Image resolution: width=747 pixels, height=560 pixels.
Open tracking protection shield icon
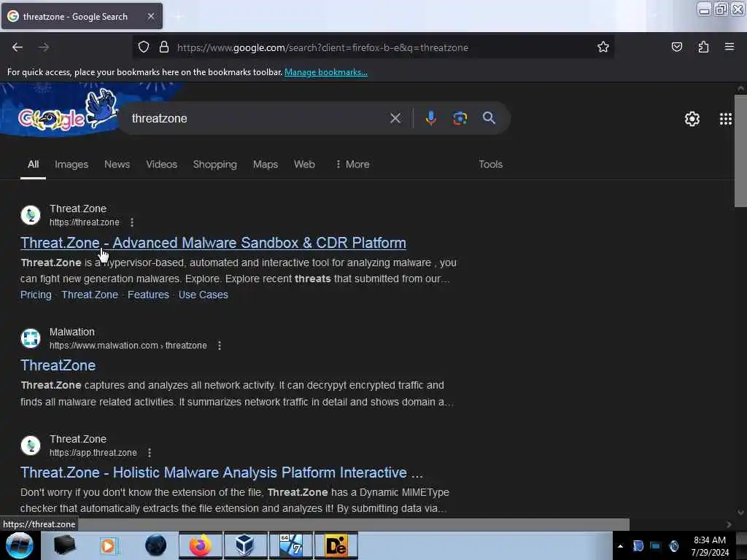click(x=144, y=47)
